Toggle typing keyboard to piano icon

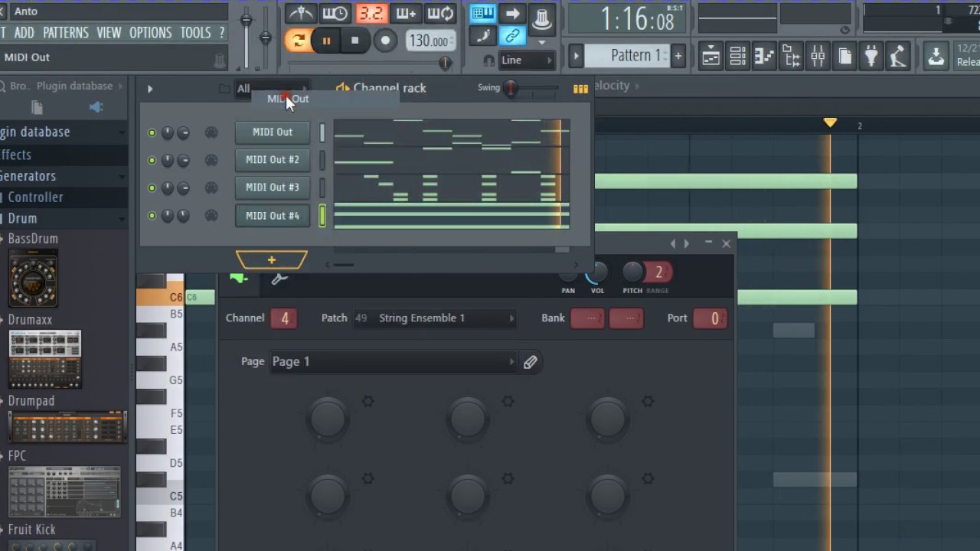point(483,13)
